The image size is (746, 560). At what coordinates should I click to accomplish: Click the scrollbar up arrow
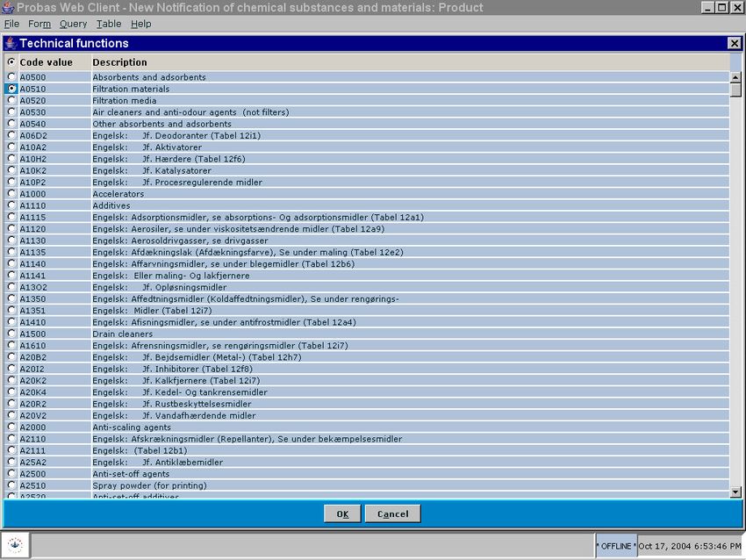point(735,77)
